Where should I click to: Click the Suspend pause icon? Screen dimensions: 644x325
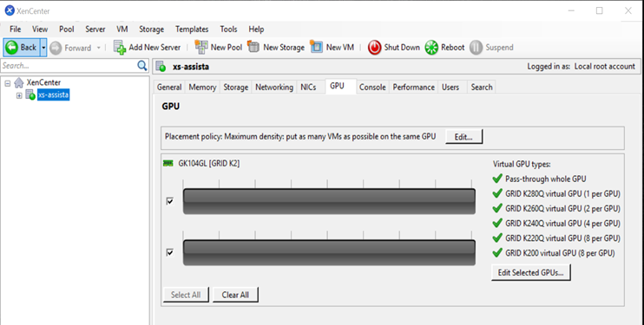[x=476, y=48]
